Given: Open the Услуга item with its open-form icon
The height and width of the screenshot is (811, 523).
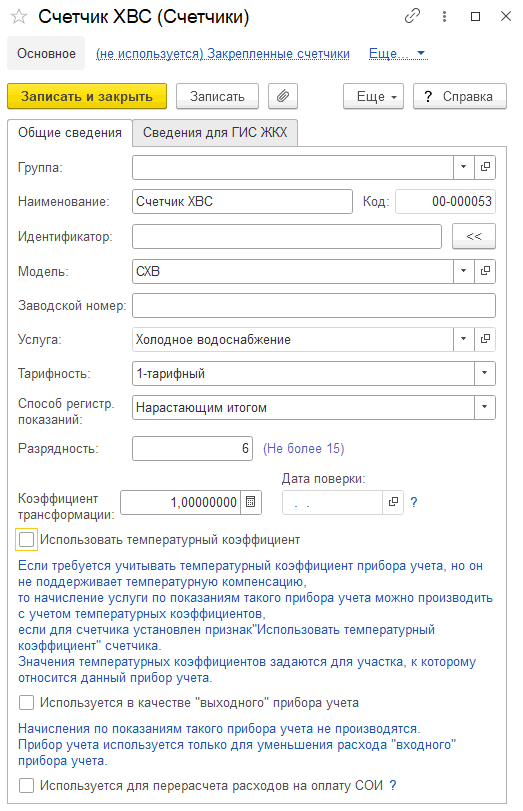Looking at the screenshot, I should click(485, 339).
